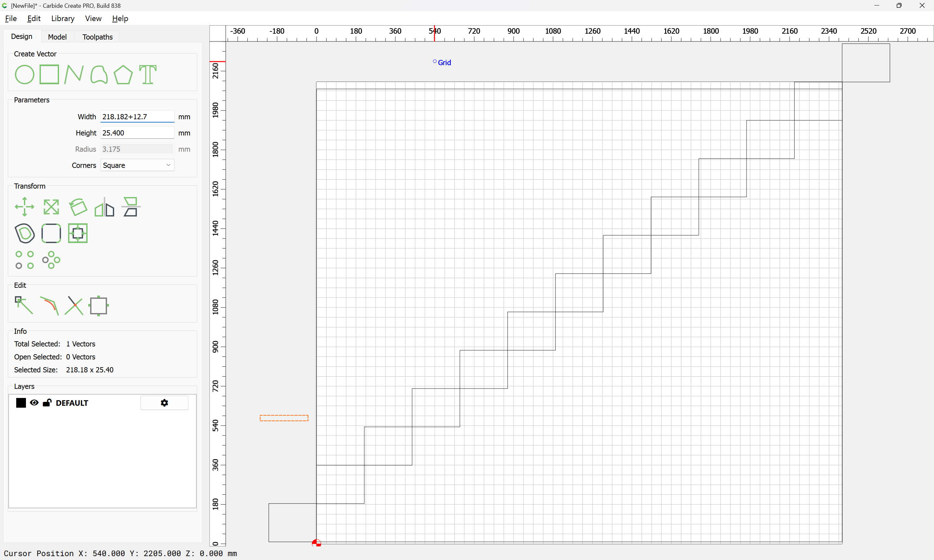Open DEFAULT layer settings gear button
934x560 pixels.
[164, 402]
